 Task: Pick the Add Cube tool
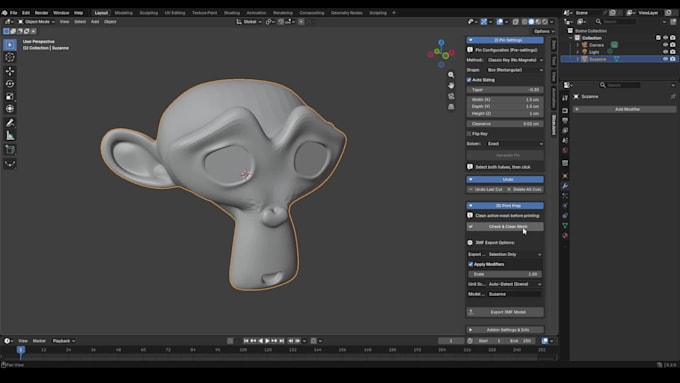(x=10, y=150)
